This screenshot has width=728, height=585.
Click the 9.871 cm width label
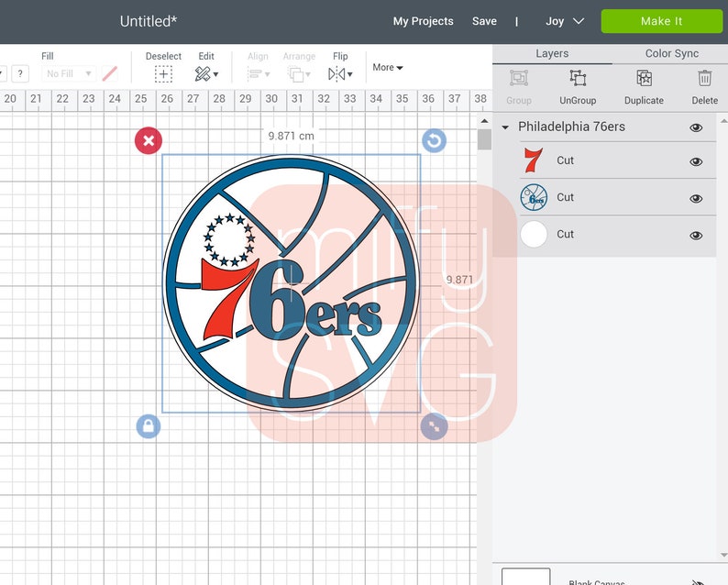[291, 136]
